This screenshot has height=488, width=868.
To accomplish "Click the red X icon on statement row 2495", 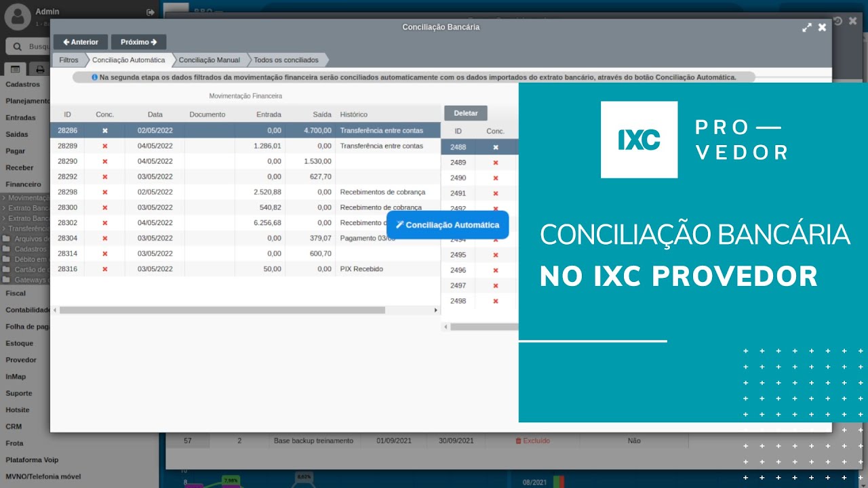I will [x=495, y=255].
